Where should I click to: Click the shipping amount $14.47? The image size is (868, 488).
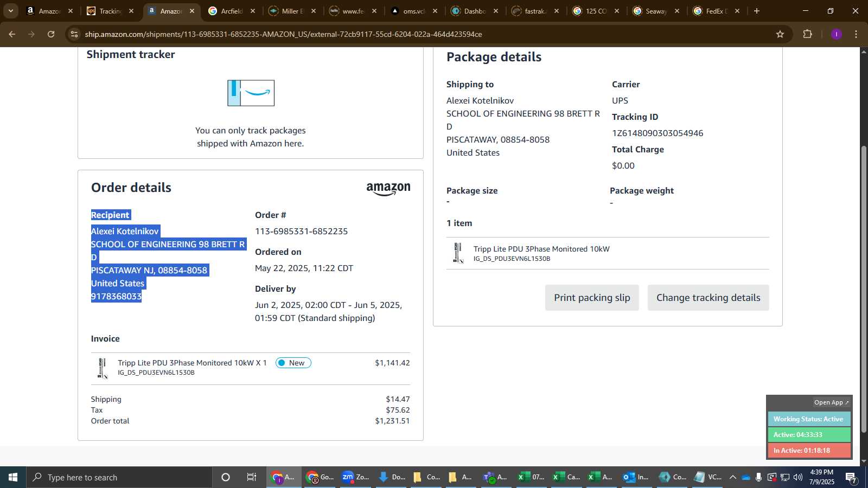pos(398,400)
